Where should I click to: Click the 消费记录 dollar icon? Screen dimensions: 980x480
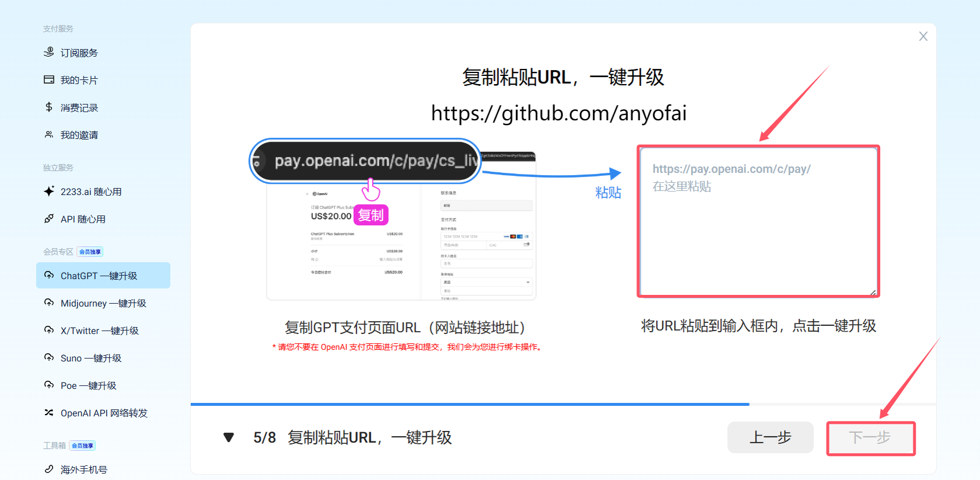click(x=49, y=107)
